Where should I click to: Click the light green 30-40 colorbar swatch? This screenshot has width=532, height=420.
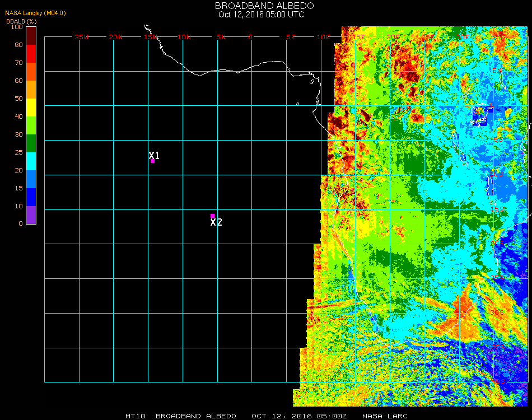pyautogui.click(x=31, y=125)
